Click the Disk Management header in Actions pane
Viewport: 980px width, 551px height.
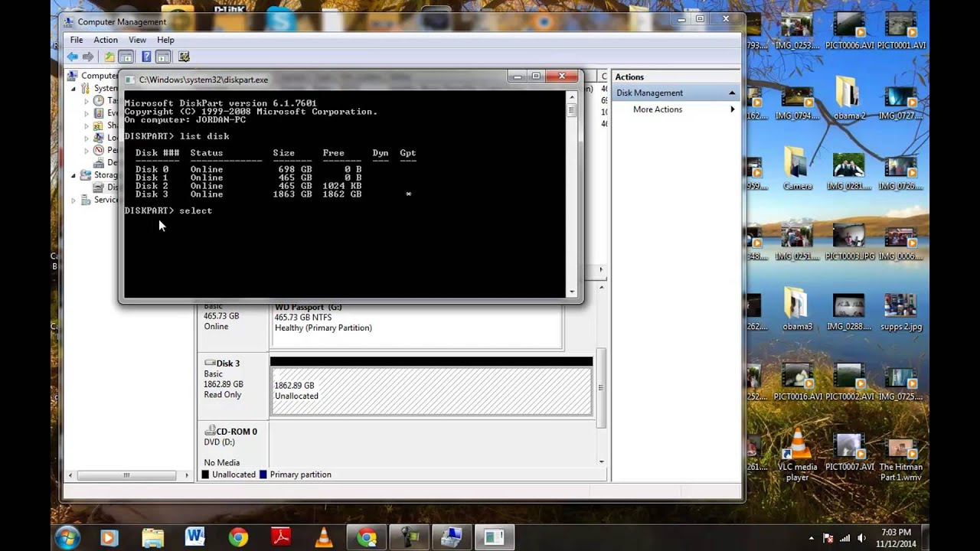point(676,93)
